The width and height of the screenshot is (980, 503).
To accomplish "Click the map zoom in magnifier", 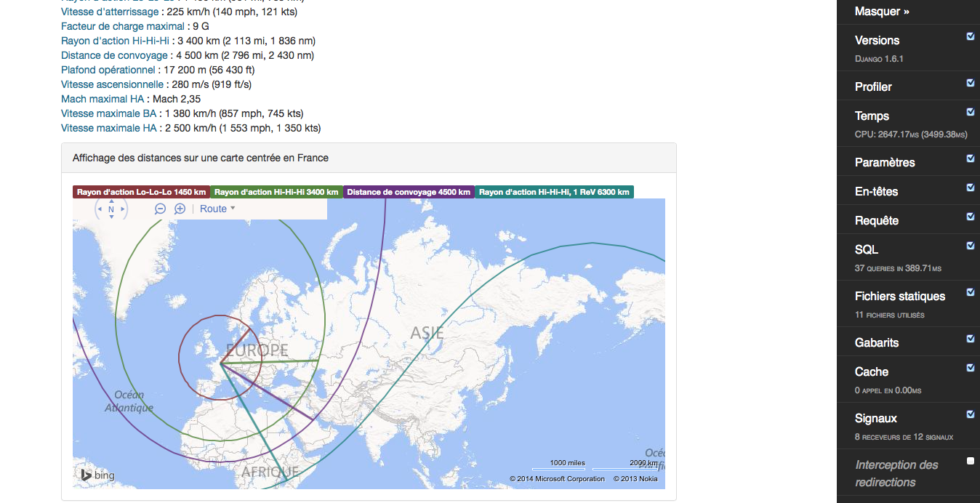I will click(180, 209).
